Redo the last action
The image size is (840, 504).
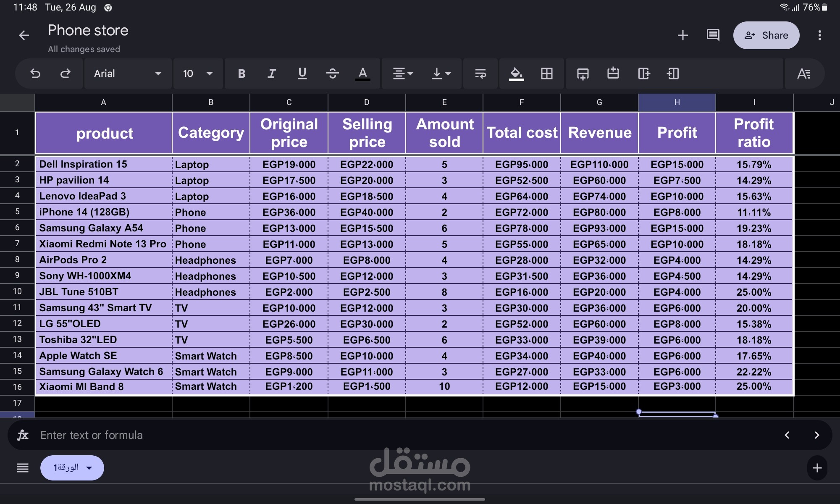click(66, 74)
